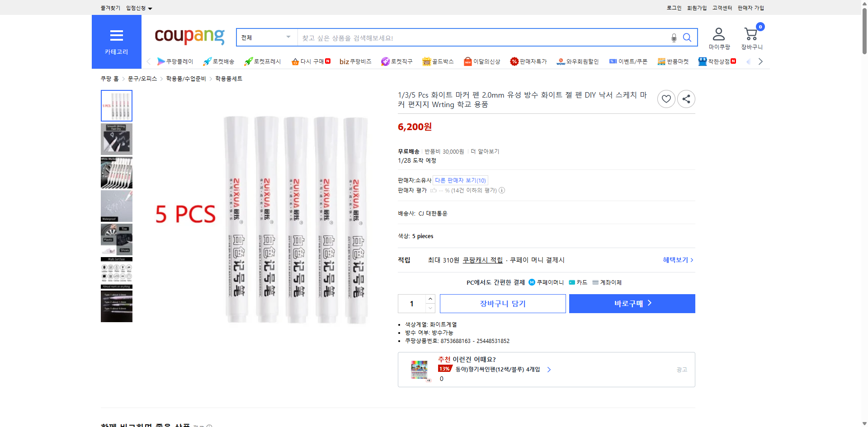Screen dimensions: 868x427
Task: Increase quantity with the up stepper arrow
Action: [x=430, y=299]
